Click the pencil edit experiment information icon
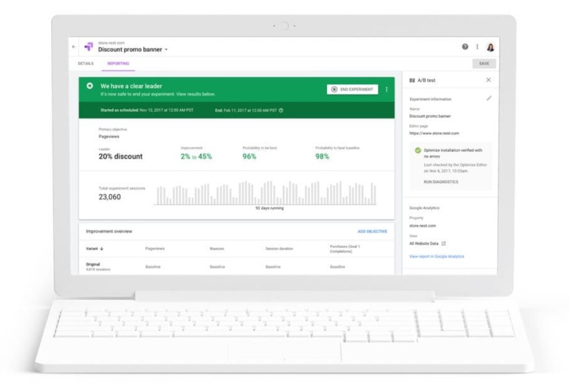 click(x=489, y=98)
